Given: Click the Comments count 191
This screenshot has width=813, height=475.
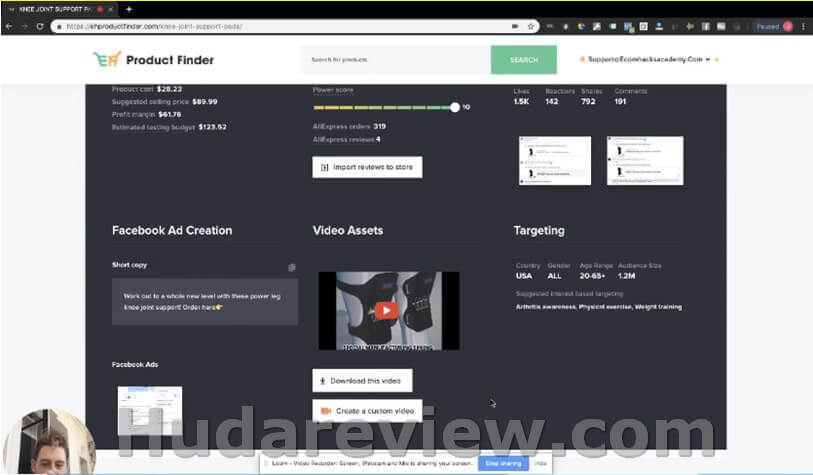Looking at the screenshot, I should [620, 101].
